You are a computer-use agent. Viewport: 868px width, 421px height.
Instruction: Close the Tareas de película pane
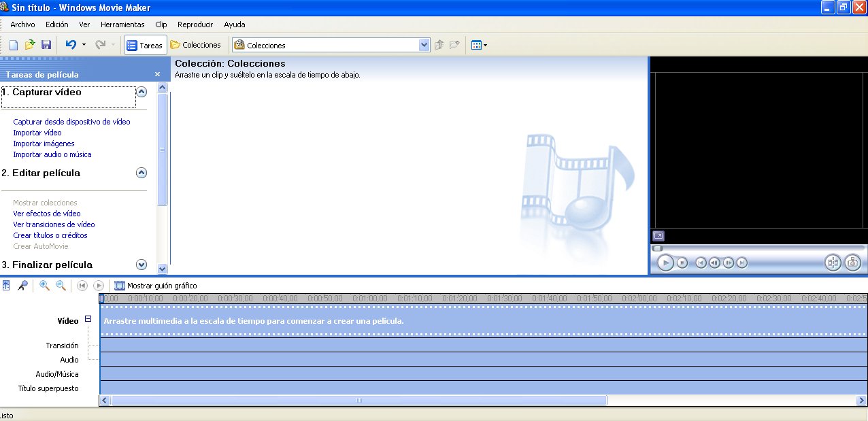click(x=157, y=74)
